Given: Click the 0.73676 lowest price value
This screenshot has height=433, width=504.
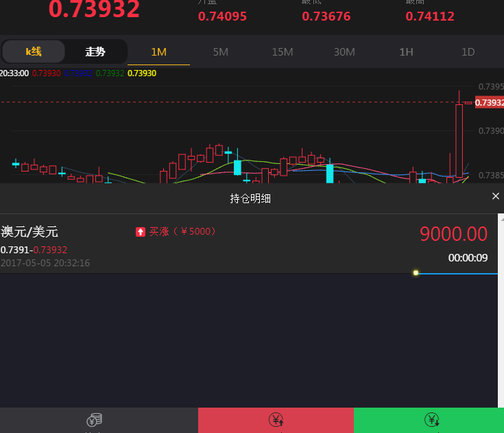Looking at the screenshot, I should [326, 16].
